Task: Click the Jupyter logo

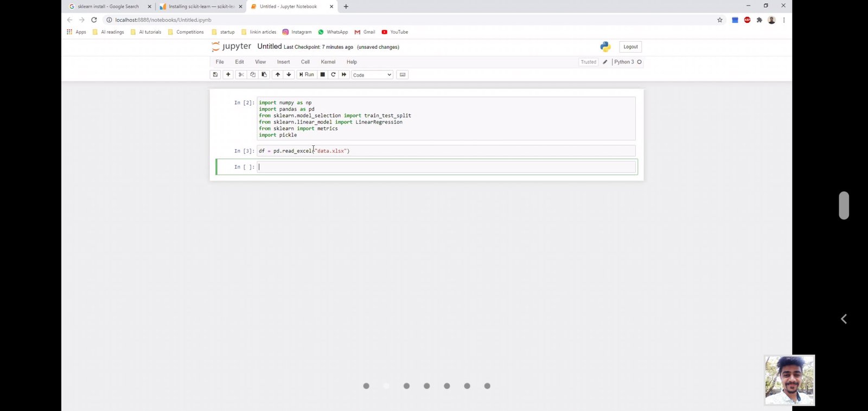Action: pos(232,47)
